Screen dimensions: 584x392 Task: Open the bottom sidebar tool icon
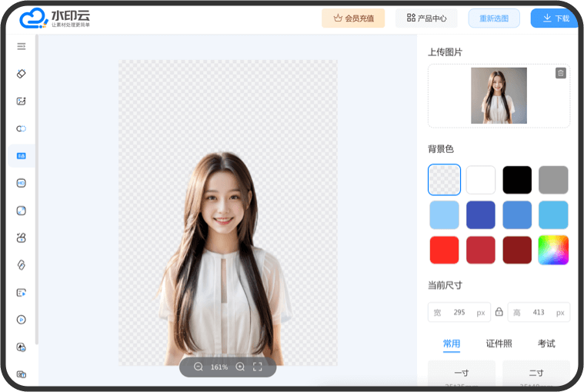tap(22, 374)
